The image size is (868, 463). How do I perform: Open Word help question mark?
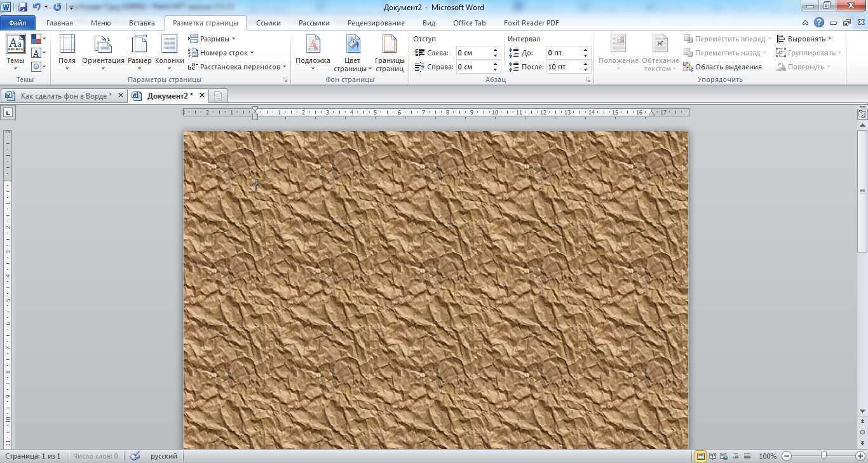[819, 23]
